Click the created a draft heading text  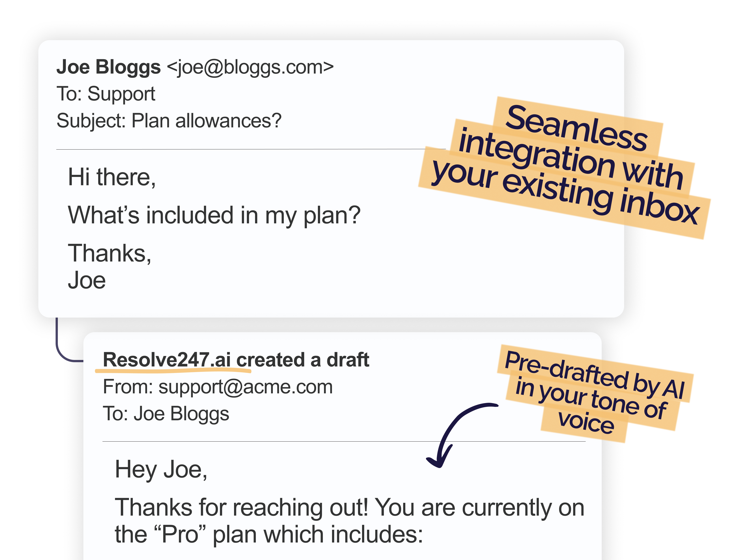(303, 360)
